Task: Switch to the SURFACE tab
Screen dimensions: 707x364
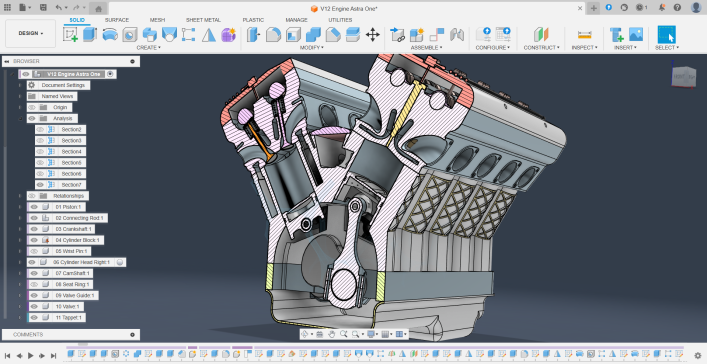Action: pos(117,20)
